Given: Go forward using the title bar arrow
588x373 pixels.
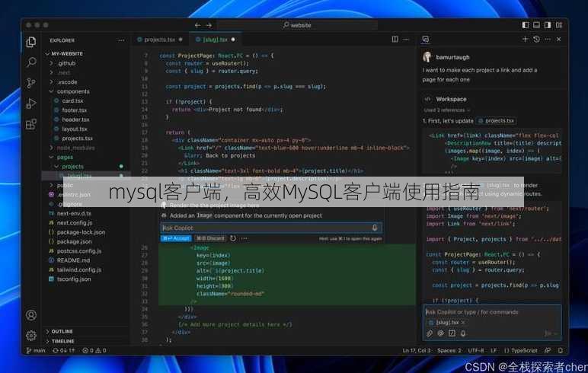Looking at the screenshot, I should pyautogui.click(x=209, y=25).
